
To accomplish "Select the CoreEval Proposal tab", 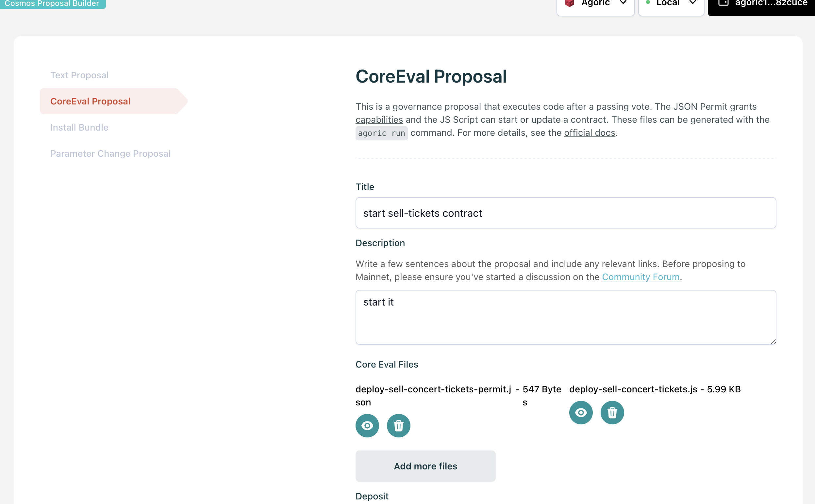I will point(91,101).
